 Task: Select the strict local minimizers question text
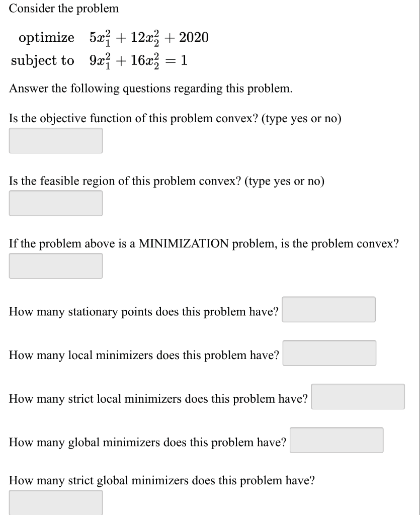pos(157,399)
